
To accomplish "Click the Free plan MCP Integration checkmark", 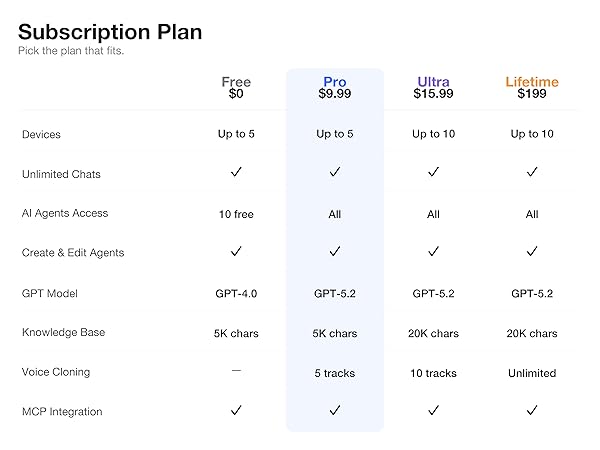I will click(x=236, y=411).
